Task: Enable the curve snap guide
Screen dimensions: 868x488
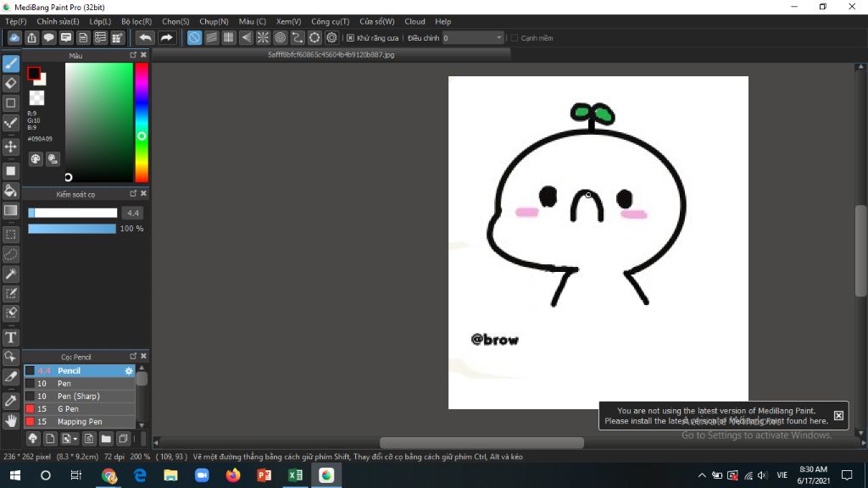Action: click(x=298, y=37)
